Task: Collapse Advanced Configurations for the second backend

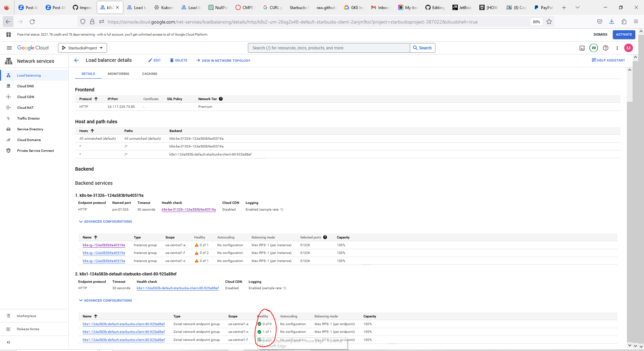Action: point(105,300)
